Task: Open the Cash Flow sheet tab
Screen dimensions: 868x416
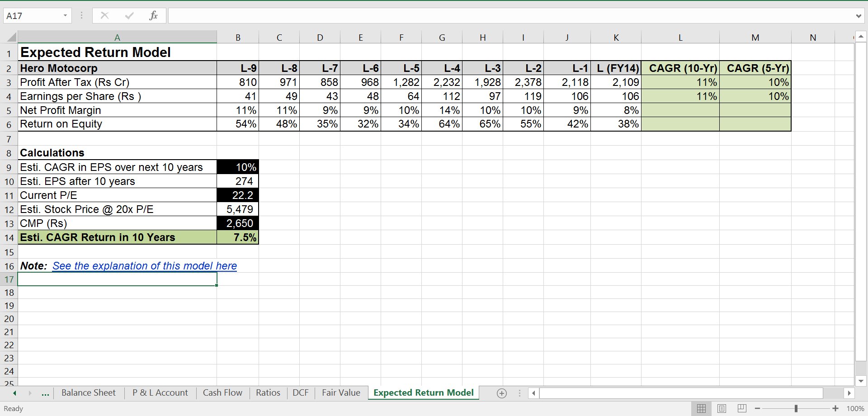Action: tap(222, 392)
